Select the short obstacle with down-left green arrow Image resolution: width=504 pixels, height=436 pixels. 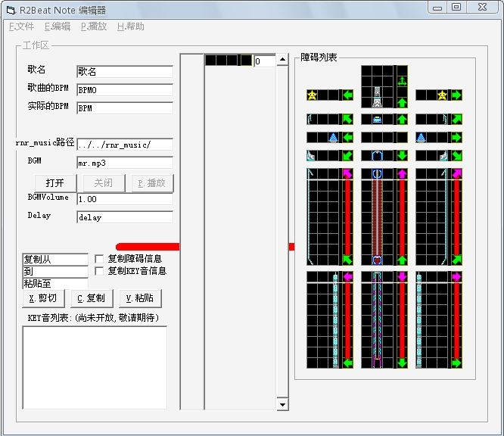tap(330, 156)
